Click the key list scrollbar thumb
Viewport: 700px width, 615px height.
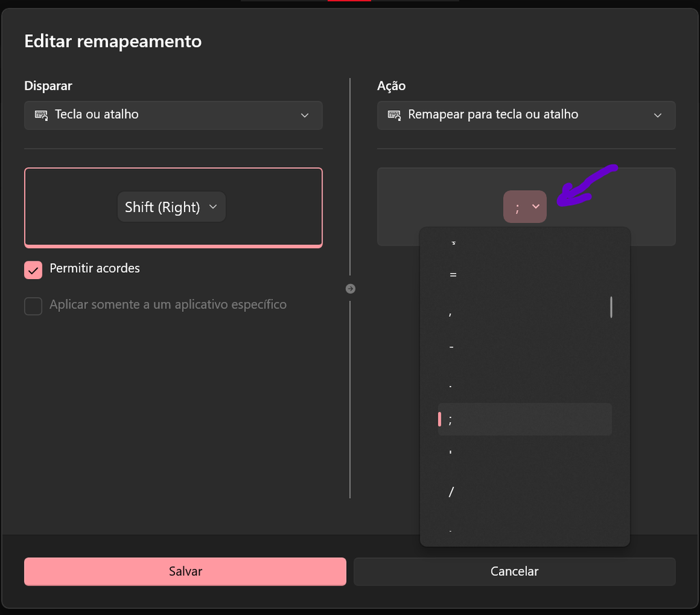[x=611, y=307]
